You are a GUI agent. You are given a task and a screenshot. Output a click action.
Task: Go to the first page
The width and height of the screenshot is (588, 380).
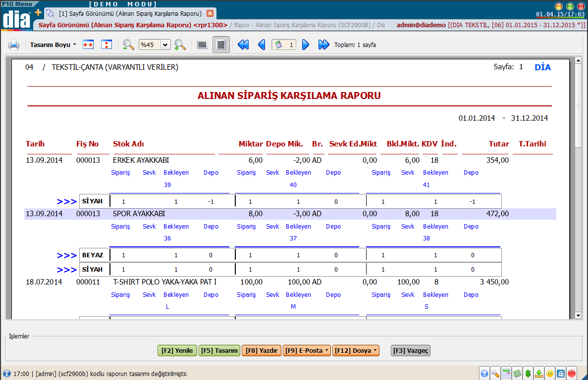(243, 45)
